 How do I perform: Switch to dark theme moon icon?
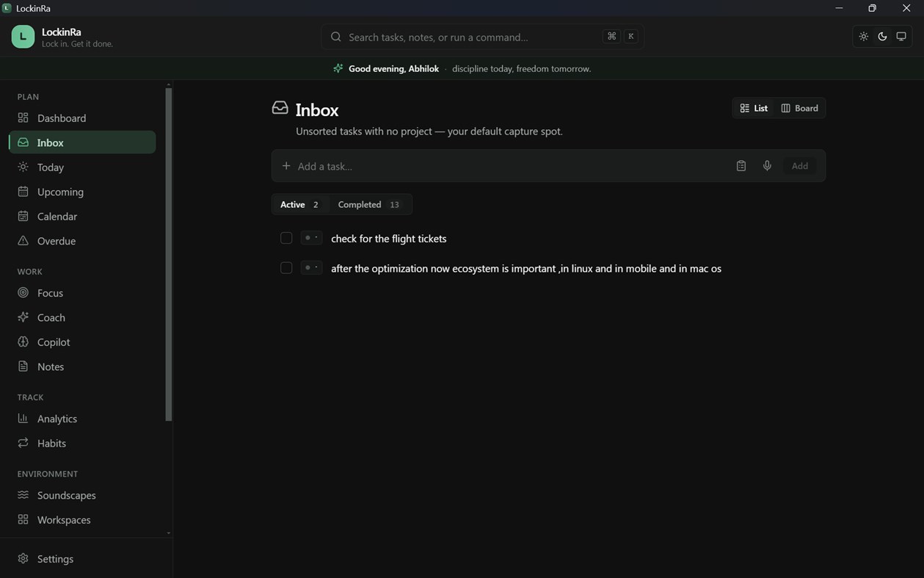click(882, 37)
